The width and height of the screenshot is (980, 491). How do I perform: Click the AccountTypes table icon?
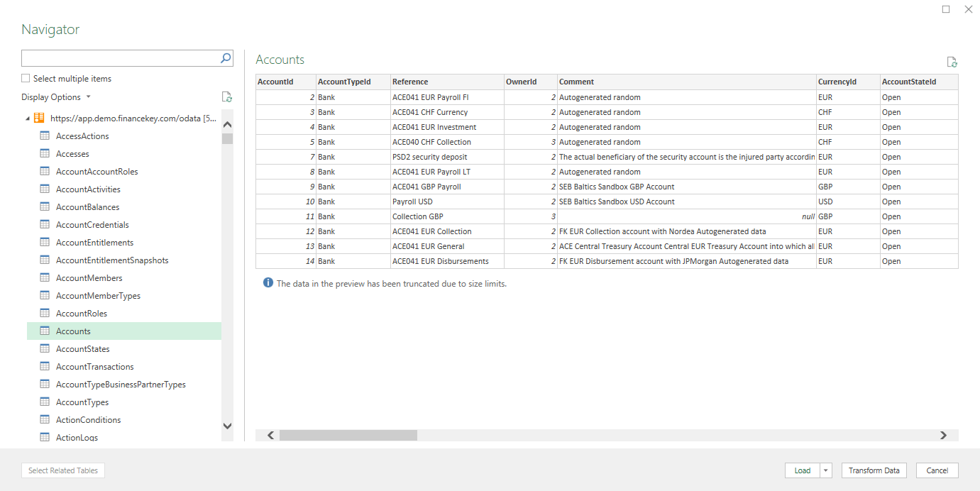click(45, 402)
